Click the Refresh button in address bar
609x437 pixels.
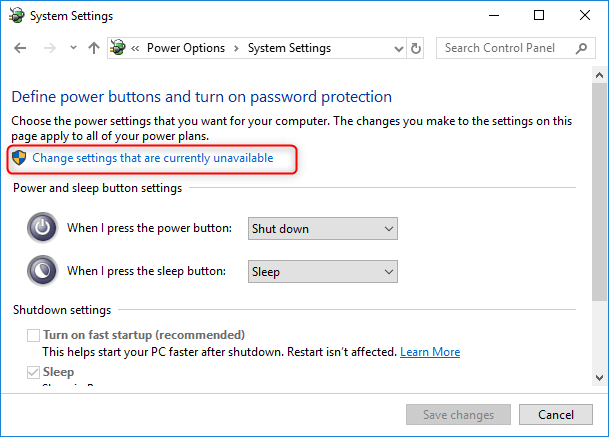coord(416,48)
